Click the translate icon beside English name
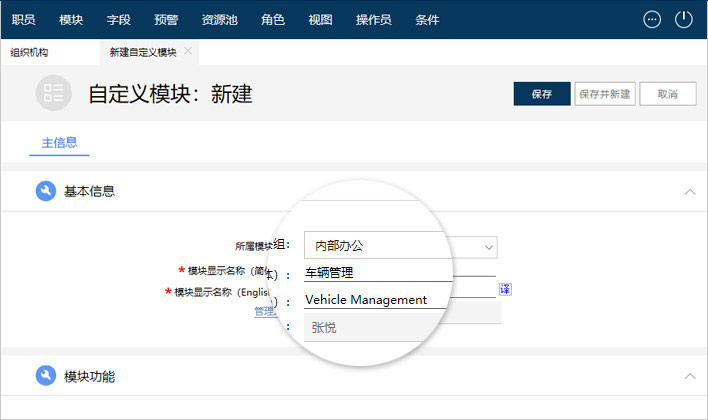 [505, 290]
